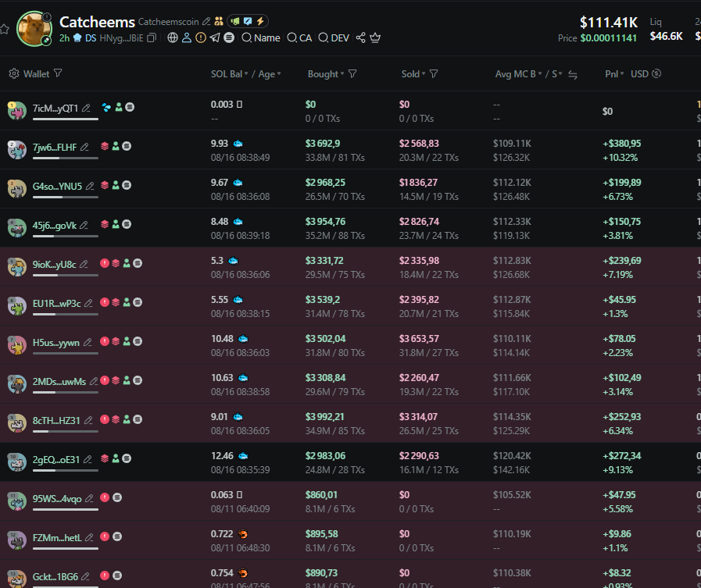Sort by SOL Bal column
701x588 pixels.
click(229, 74)
